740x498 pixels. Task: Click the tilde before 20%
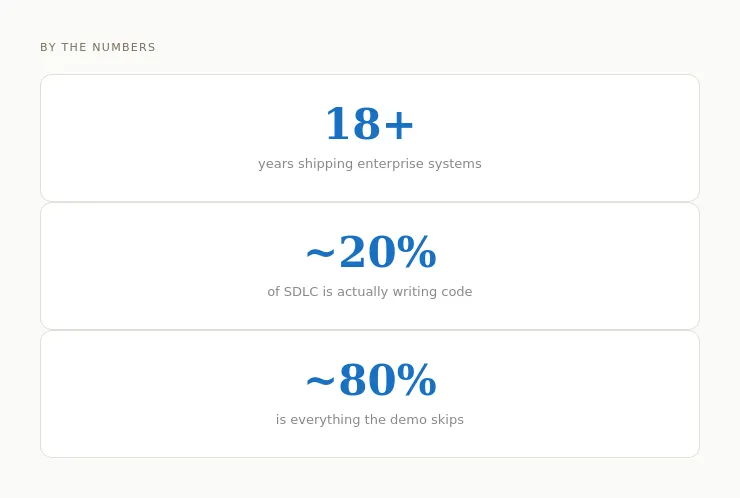(x=320, y=253)
